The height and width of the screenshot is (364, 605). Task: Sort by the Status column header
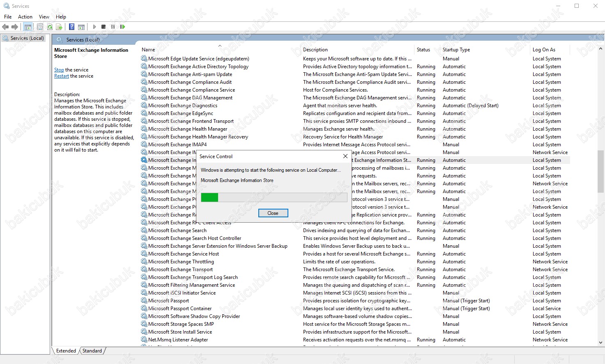click(x=427, y=50)
